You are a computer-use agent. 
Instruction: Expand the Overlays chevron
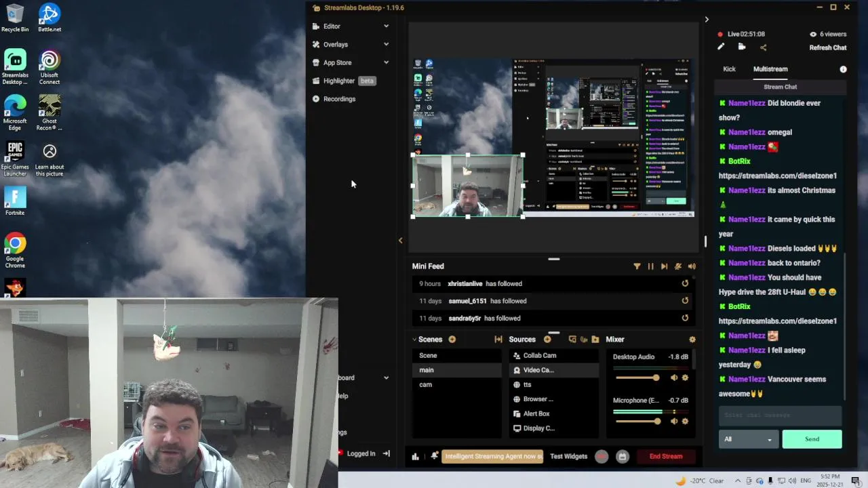[x=386, y=44]
